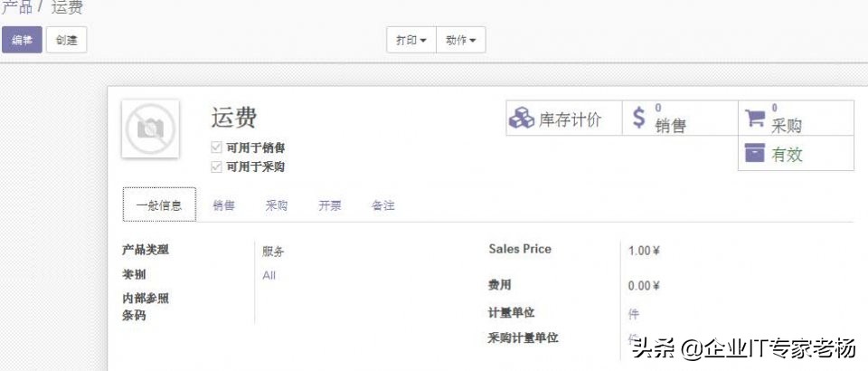Click the 件 unit of measure link

click(633, 314)
